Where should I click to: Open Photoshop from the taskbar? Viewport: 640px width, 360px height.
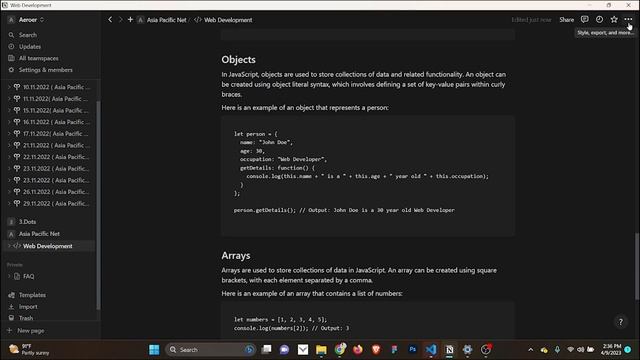[413, 350]
